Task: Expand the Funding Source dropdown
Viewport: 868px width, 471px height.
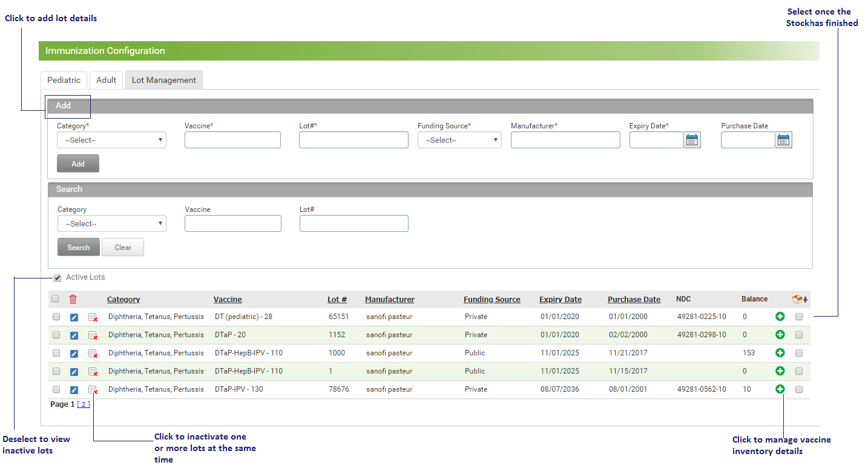Action: click(459, 140)
